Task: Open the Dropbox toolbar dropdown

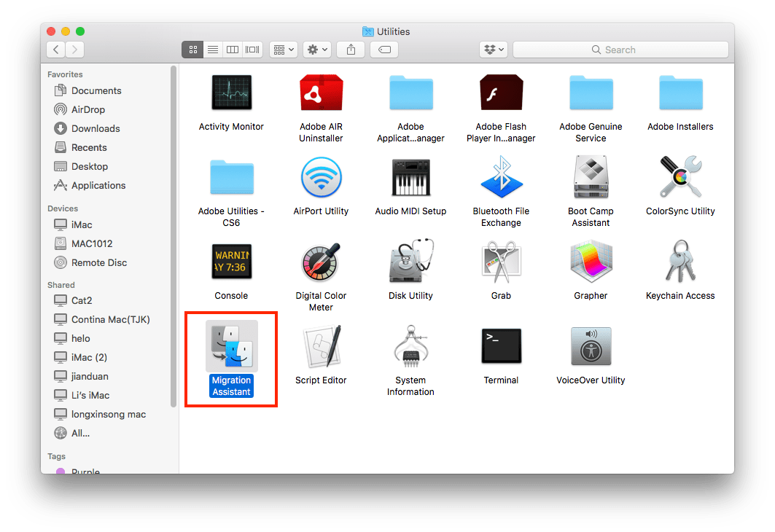Action: (494, 49)
